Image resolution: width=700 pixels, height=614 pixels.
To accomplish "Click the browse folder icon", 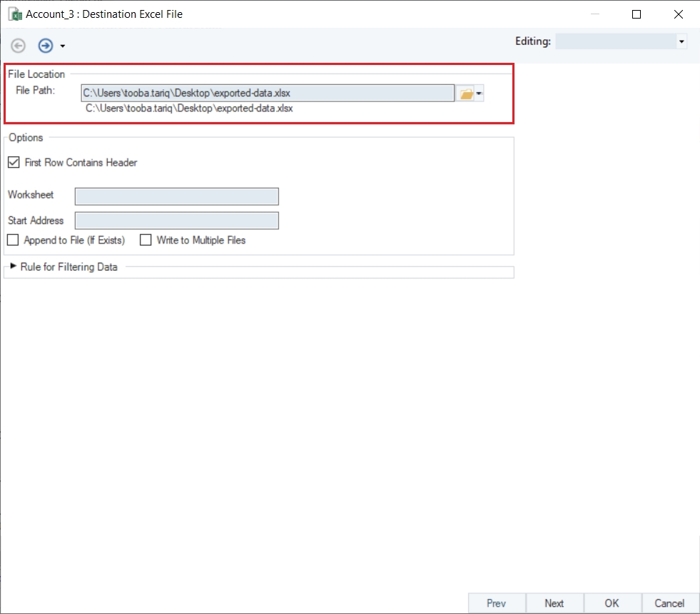I will [x=466, y=94].
